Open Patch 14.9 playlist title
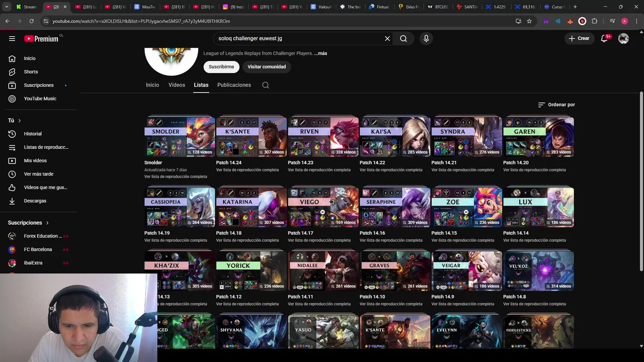Viewport: 644px width, 362px height. click(x=443, y=297)
